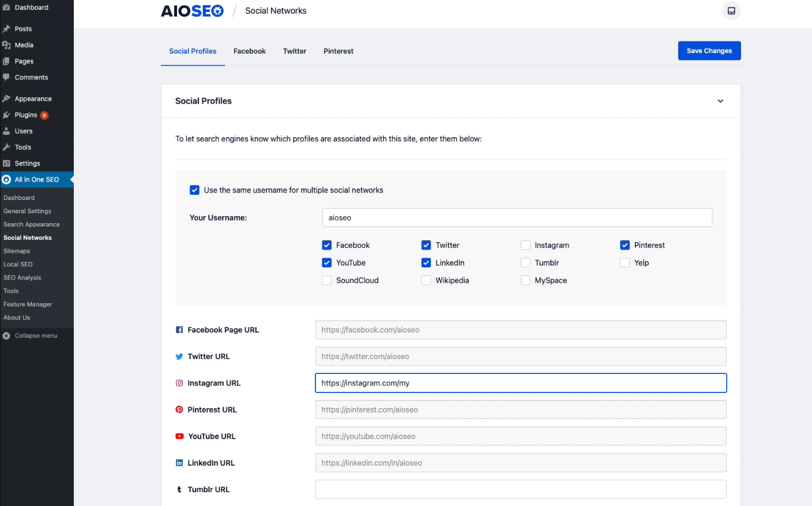Open Plugins from the WordPress sidebar

26,115
